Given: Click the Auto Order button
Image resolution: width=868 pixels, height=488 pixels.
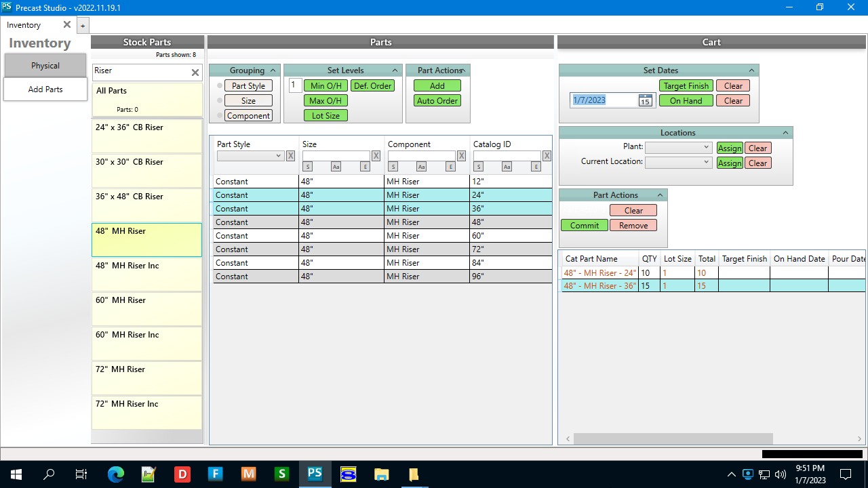Looking at the screenshot, I should pos(437,101).
